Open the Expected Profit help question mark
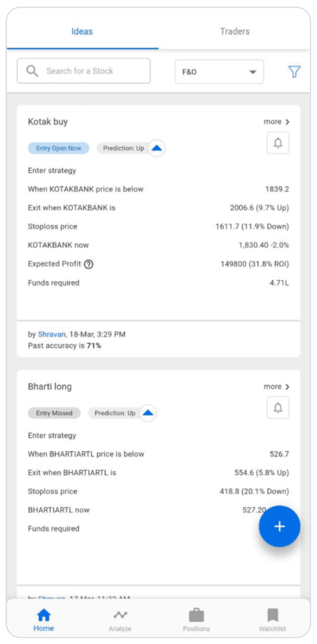This screenshot has height=644, width=317. tap(88, 264)
